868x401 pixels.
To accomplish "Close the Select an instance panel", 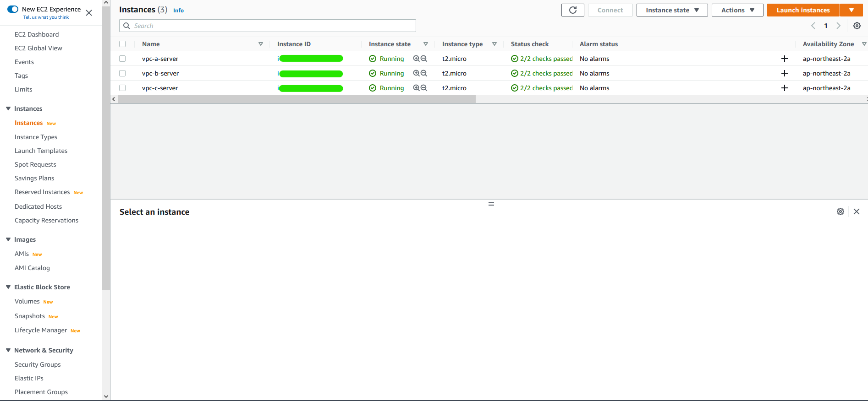I will tap(857, 211).
